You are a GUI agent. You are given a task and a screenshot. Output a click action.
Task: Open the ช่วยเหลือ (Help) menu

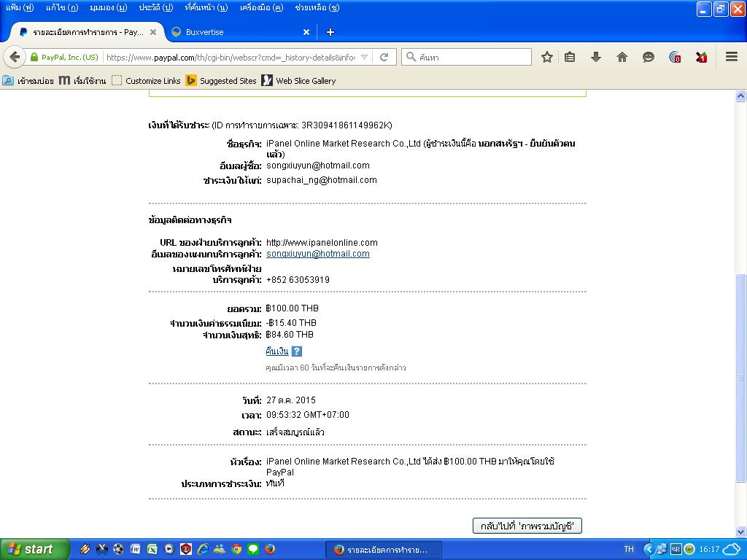pos(317,7)
